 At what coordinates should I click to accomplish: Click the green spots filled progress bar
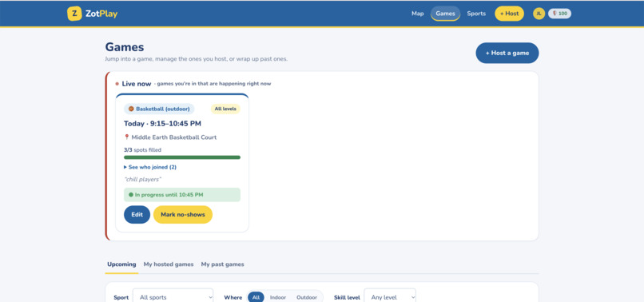(182, 157)
